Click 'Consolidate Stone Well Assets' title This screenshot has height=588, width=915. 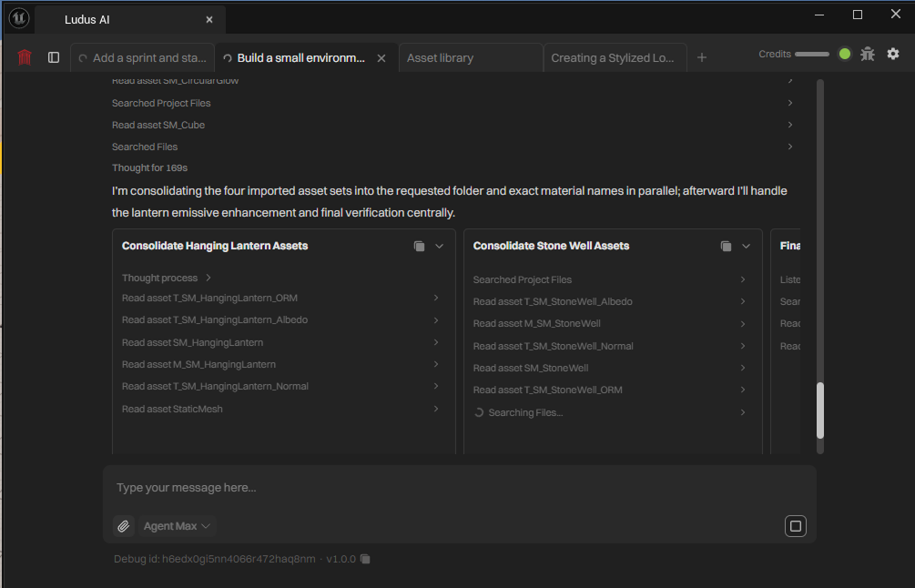(551, 246)
